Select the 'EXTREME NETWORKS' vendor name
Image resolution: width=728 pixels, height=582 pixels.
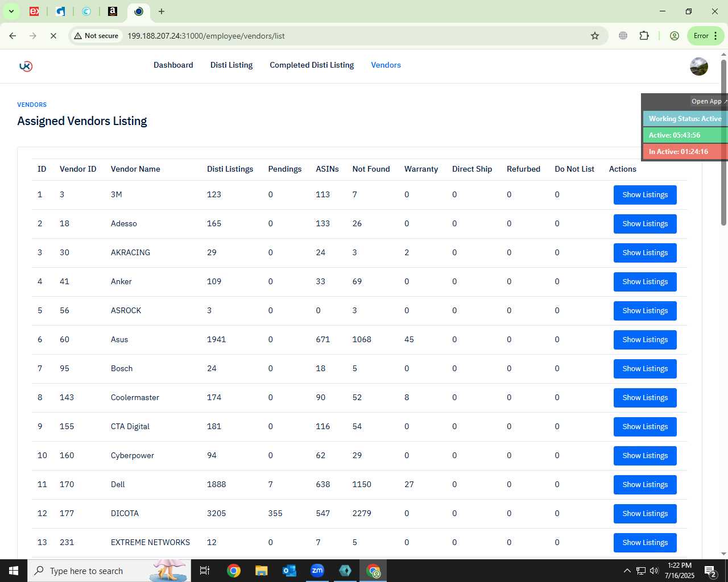click(x=150, y=543)
